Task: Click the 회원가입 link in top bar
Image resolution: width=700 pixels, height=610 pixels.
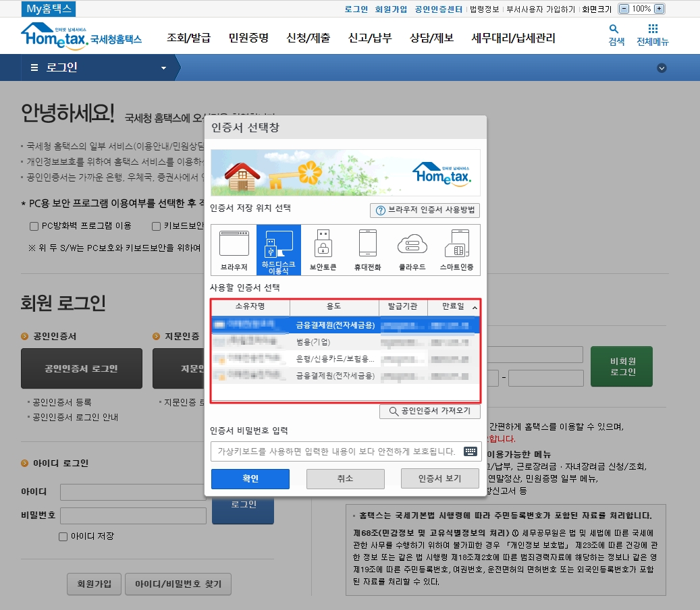Action: click(x=391, y=9)
